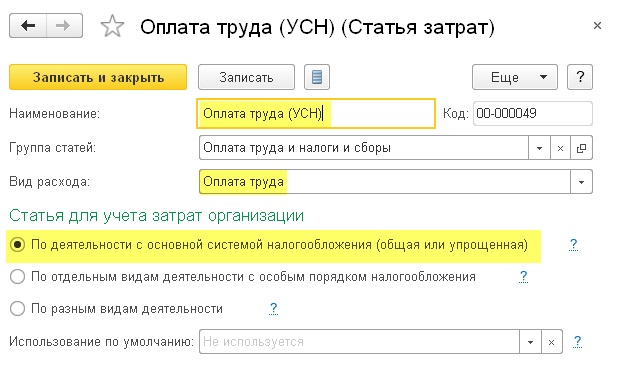Click the Группа статей field
The height and width of the screenshot is (391, 641).
point(364,148)
